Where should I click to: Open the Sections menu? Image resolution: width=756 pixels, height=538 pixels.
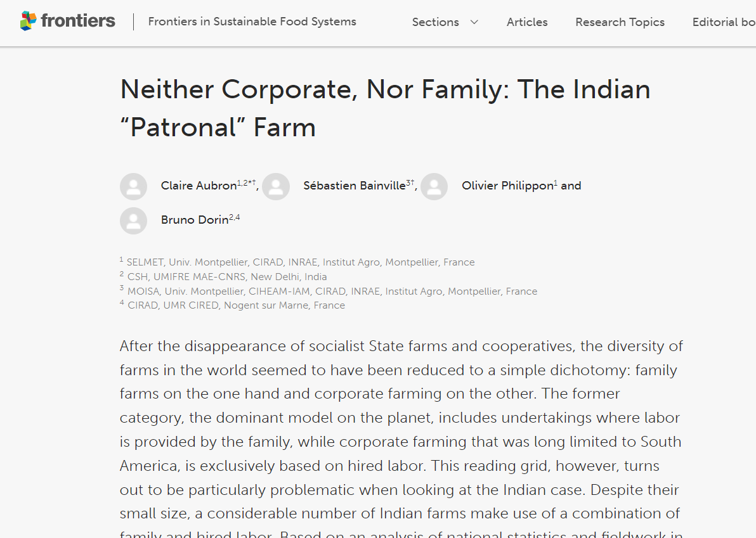[435, 22]
